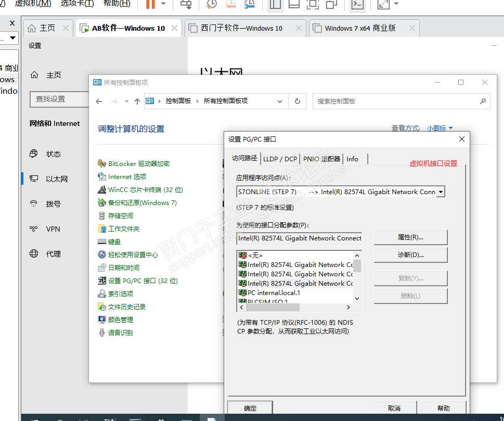Open the pause button dropdown arrow
Viewport: 504px width, 421px height.
point(163,4)
